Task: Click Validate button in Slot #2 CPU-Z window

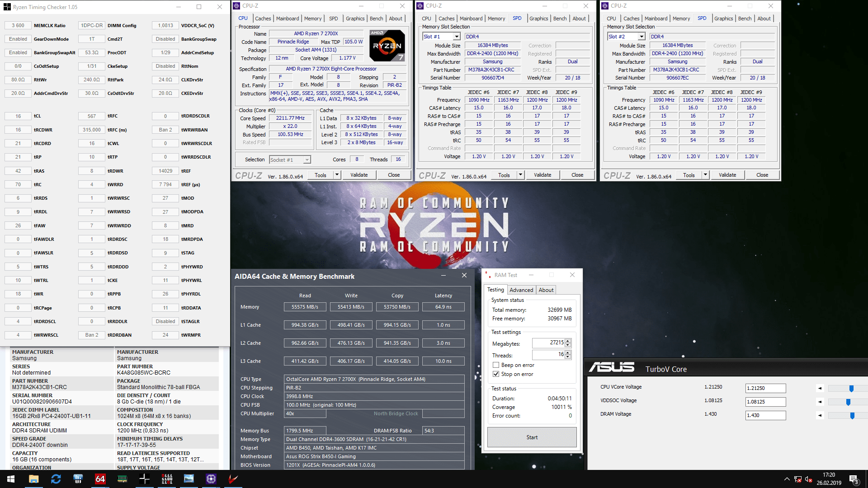Action: pyautogui.click(x=727, y=175)
